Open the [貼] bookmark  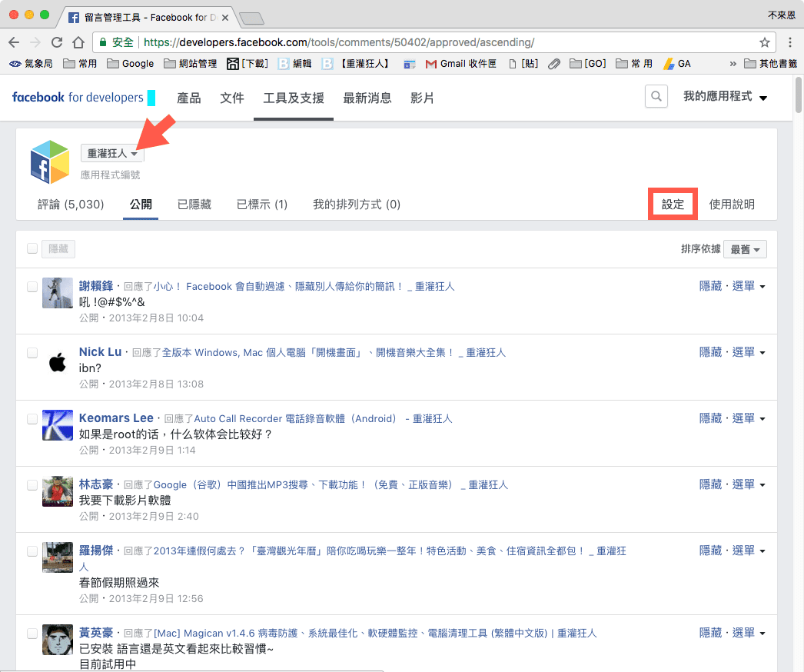point(523,64)
